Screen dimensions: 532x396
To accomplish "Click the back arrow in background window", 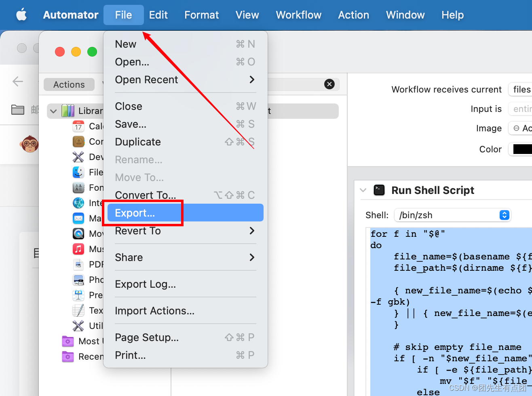I will pos(17,81).
